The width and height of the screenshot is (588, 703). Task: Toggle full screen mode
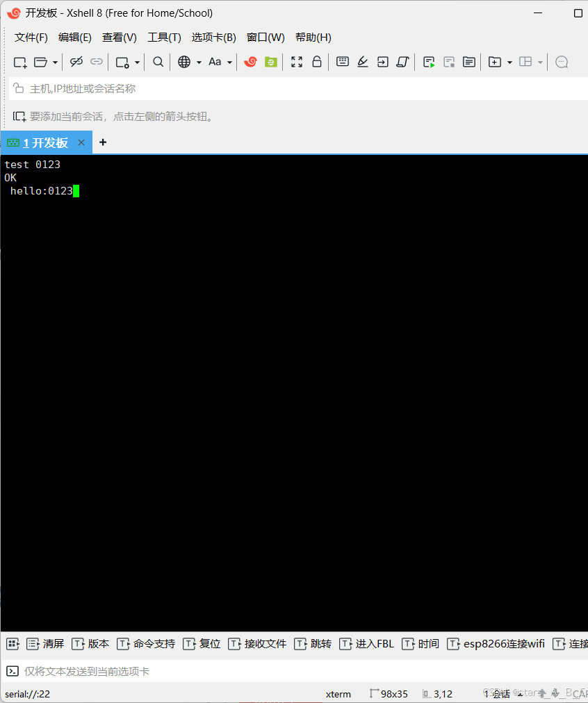coord(297,62)
